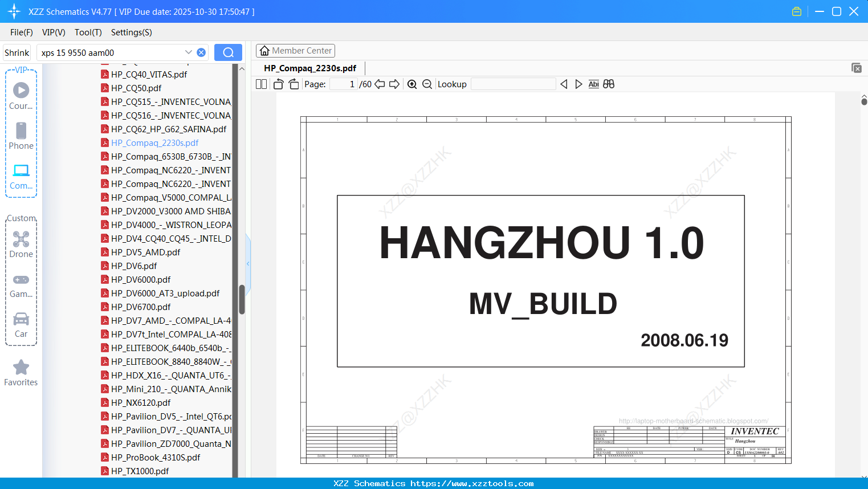
Task: Collapse the file list panel handle
Action: [x=248, y=263]
